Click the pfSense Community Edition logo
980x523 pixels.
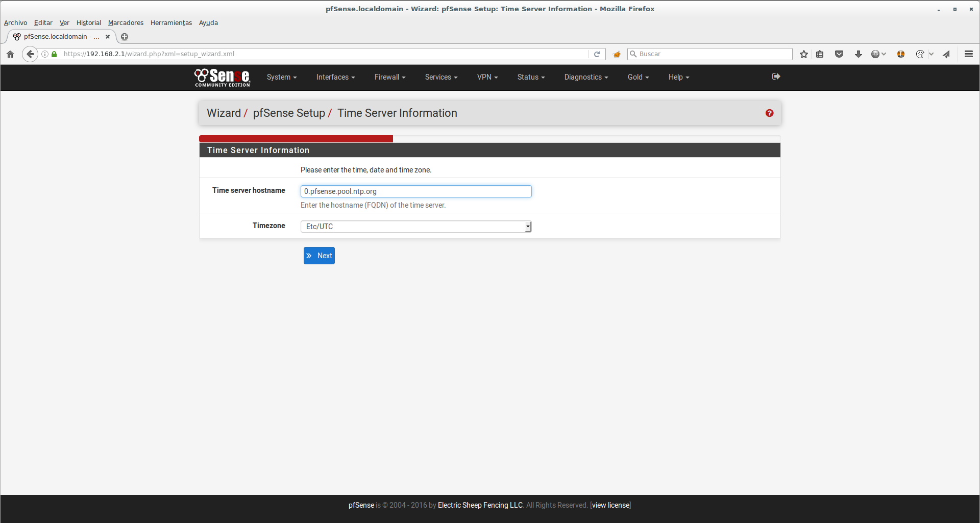222,77
